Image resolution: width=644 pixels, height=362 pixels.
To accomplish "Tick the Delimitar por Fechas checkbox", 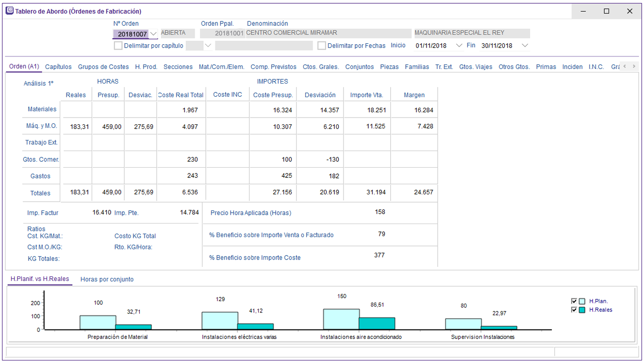I will 321,46.
